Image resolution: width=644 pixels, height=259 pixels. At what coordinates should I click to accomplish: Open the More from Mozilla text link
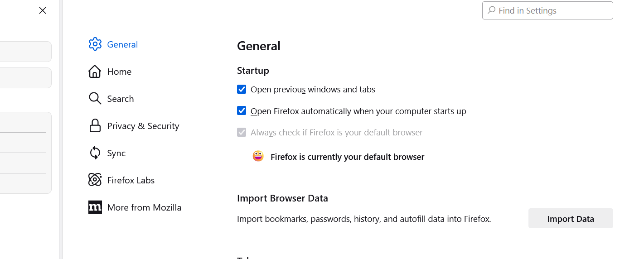point(144,207)
